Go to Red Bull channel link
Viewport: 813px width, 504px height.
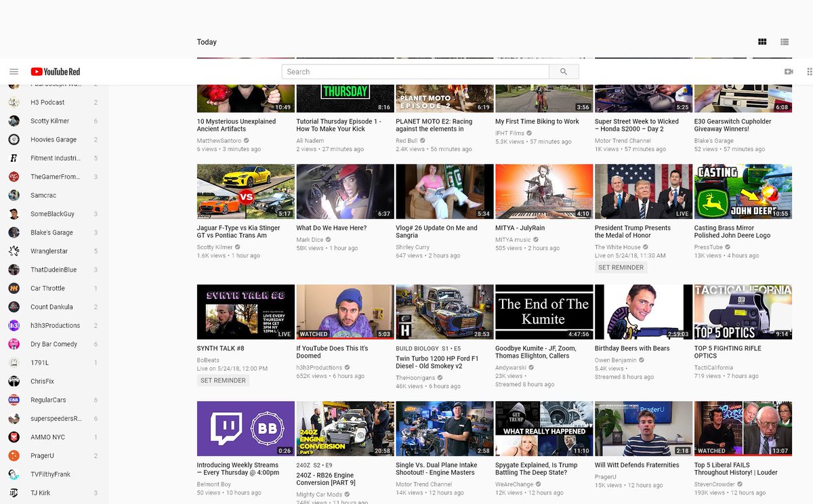407,141
